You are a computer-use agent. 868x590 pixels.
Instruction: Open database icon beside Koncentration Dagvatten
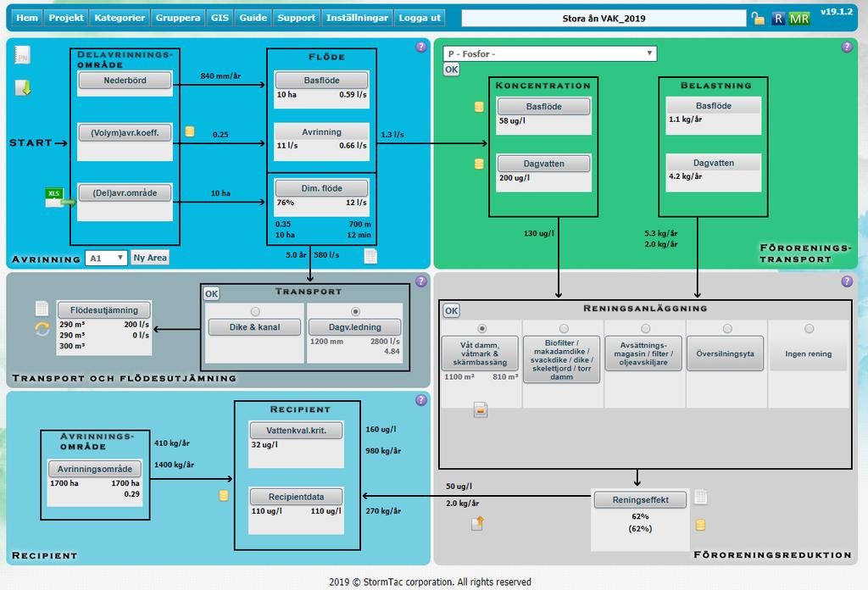(479, 164)
